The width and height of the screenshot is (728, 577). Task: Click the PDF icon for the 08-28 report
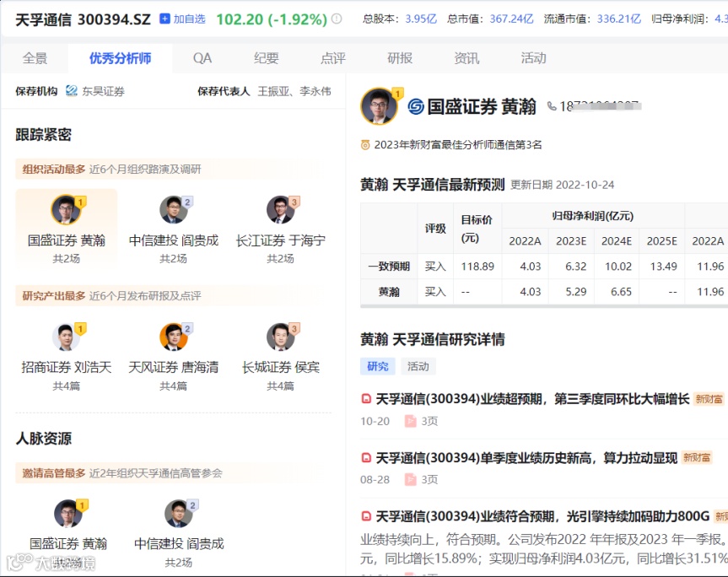[411, 479]
